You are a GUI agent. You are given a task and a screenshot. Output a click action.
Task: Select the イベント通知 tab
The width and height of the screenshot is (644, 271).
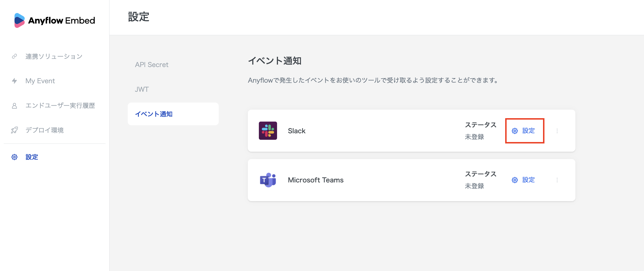(x=154, y=114)
